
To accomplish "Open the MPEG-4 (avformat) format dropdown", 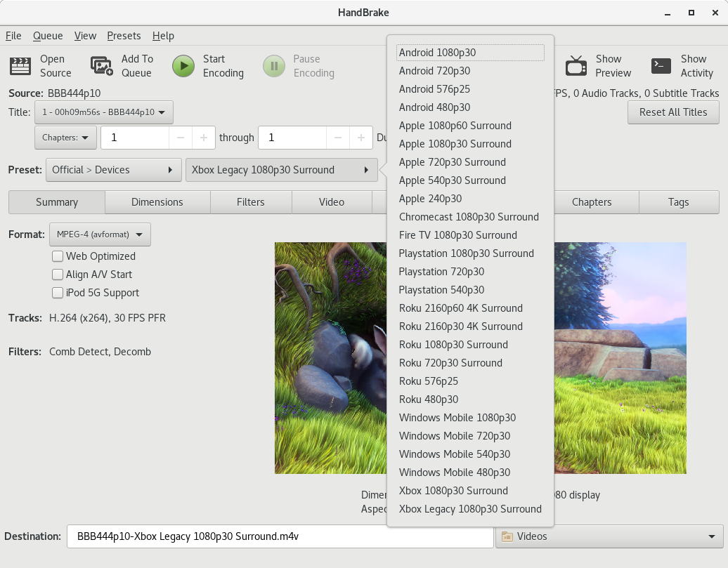I will point(100,235).
